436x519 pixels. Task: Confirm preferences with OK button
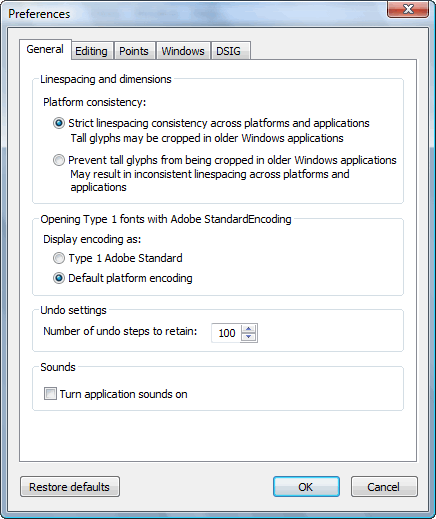coord(306,487)
